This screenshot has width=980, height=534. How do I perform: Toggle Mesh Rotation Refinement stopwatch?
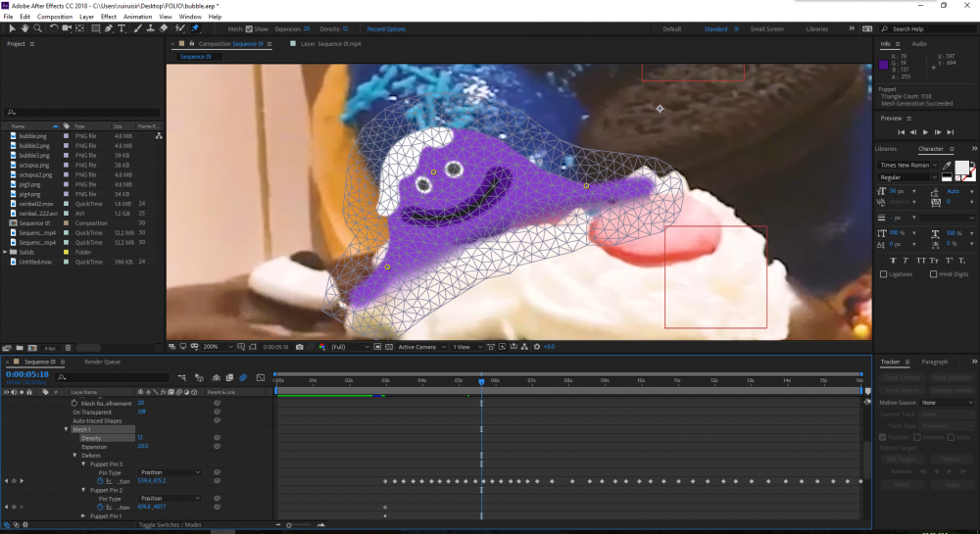(74, 404)
